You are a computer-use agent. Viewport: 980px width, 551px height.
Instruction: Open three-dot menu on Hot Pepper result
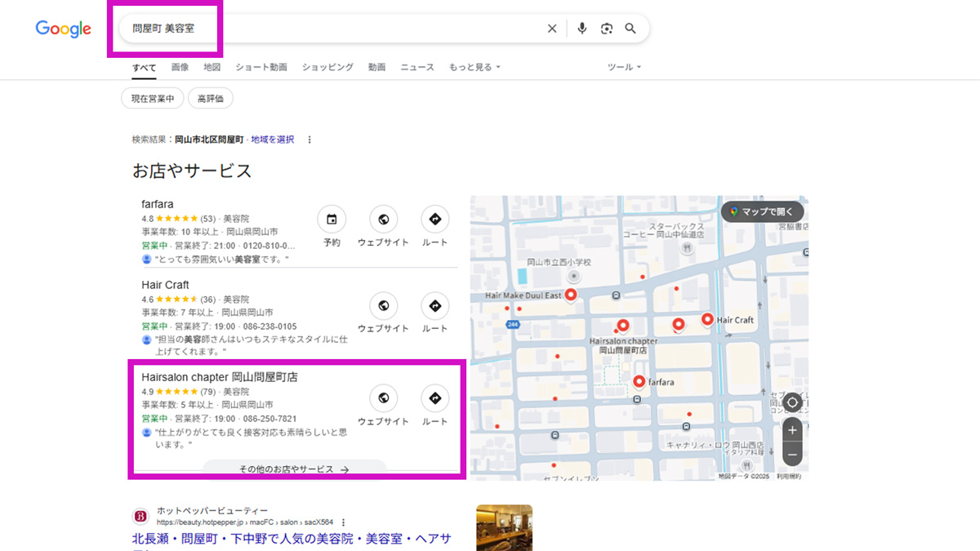point(344,522)
